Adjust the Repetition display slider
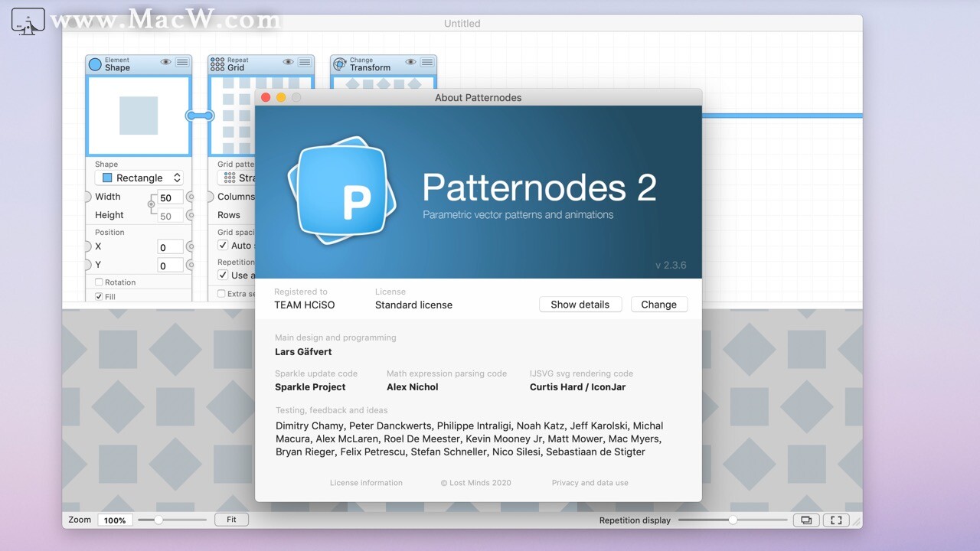Viewport: 980px width, 551px height. pos(733,520)
